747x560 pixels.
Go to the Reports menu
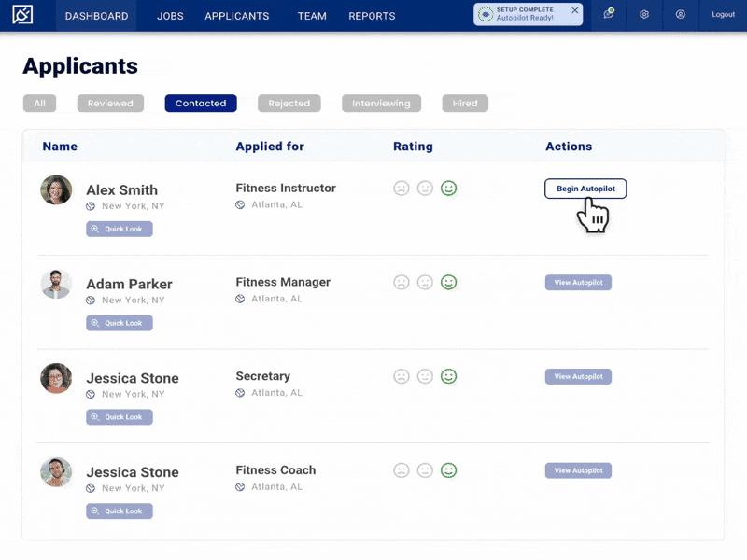(372, 16)
